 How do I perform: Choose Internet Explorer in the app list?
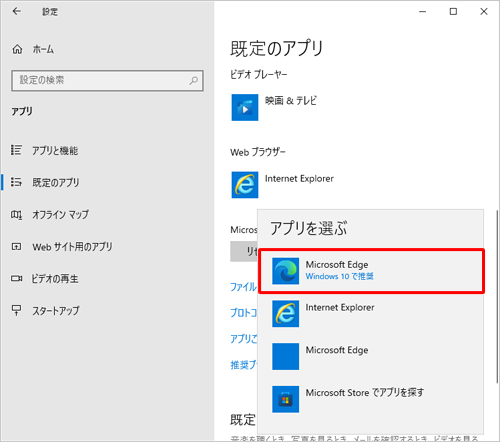pyautogui.click(x=340, y=307)
